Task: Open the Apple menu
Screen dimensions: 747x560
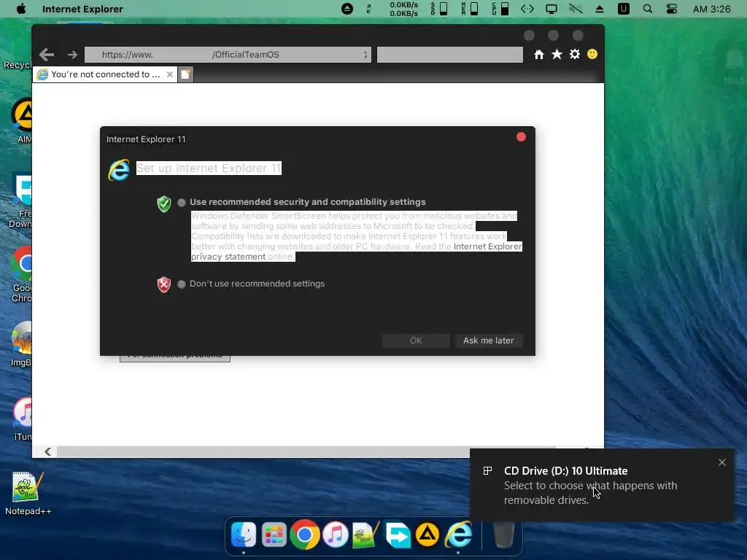Action: pyautogui.click(x=21, y=9)
